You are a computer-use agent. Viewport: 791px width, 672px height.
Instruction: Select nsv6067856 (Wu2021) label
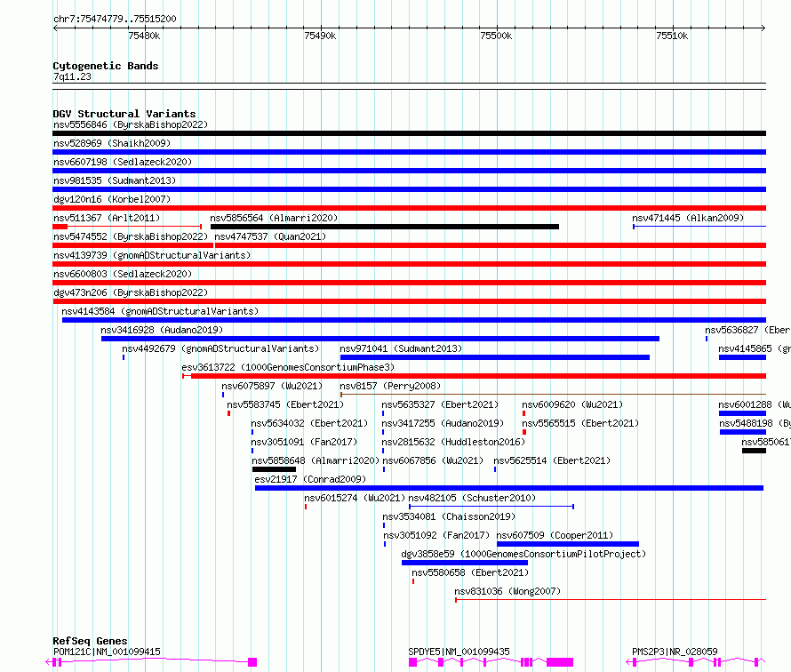click(433, 460)
